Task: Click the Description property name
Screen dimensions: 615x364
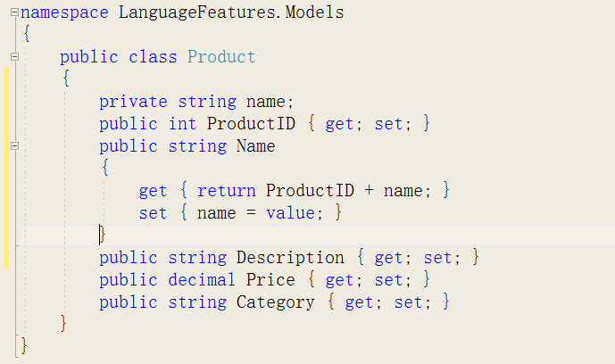Action: [290, 258]
